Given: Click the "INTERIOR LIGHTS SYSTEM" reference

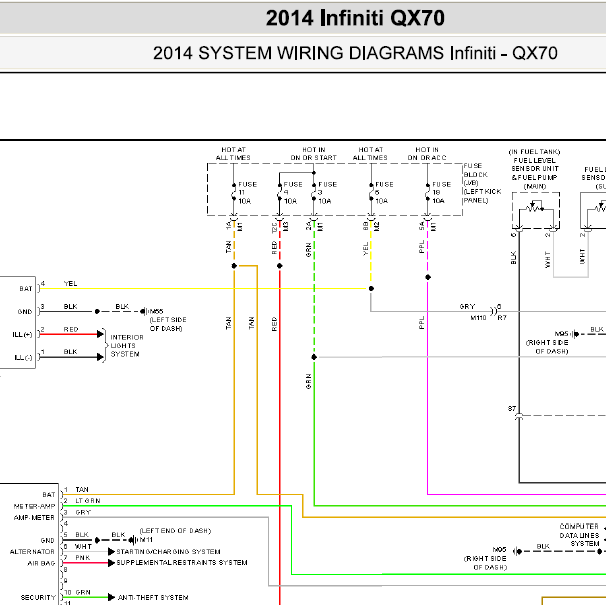Looking at the screenshot, I should tap(127, 346).
